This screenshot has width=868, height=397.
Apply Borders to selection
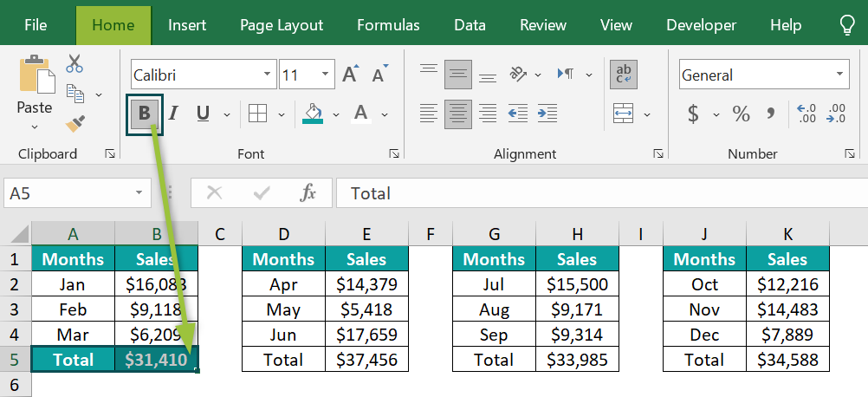(257, 114)
